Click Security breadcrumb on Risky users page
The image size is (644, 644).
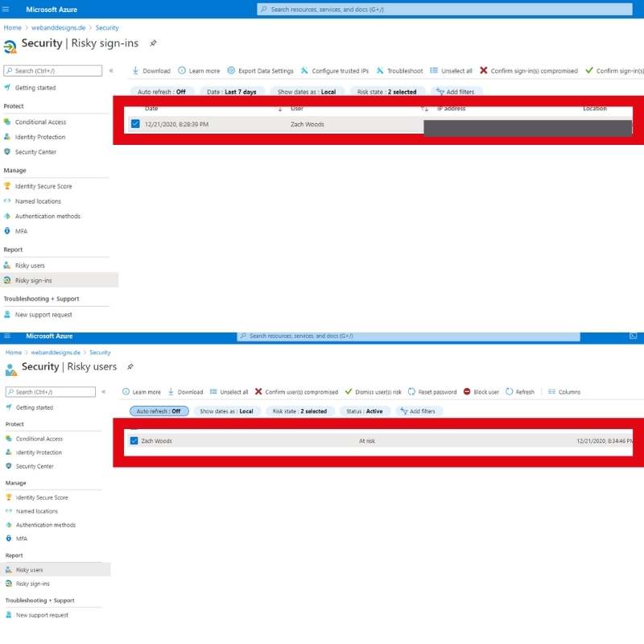[x=100, y=353]
